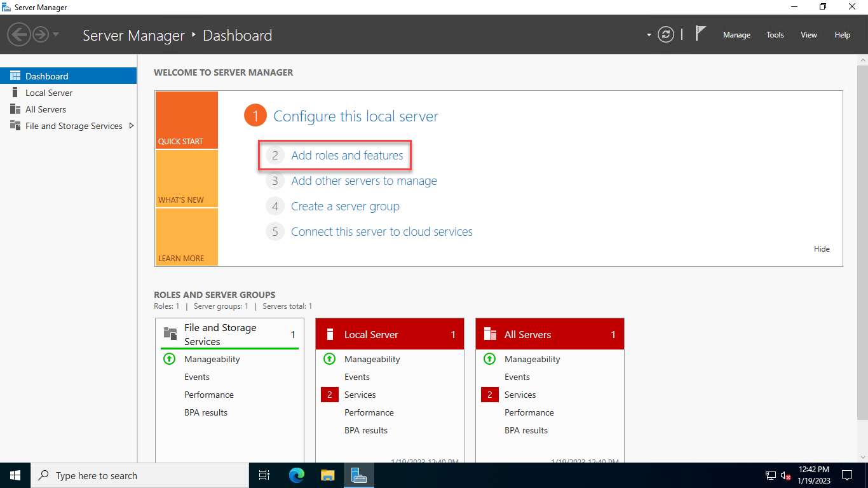Expand File and Storage Services arrow
Viewport: 868px width, 488px height.
pos(132,126)
